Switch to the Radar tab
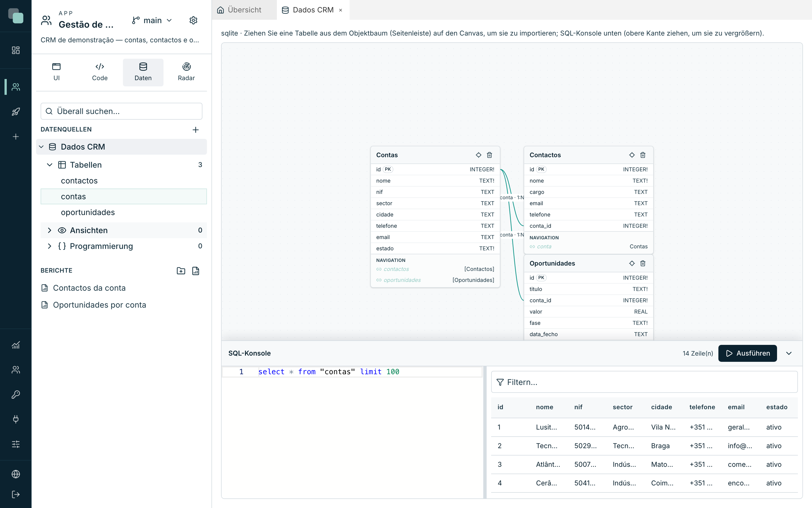 pyautogui.click(x=186, y=72)
